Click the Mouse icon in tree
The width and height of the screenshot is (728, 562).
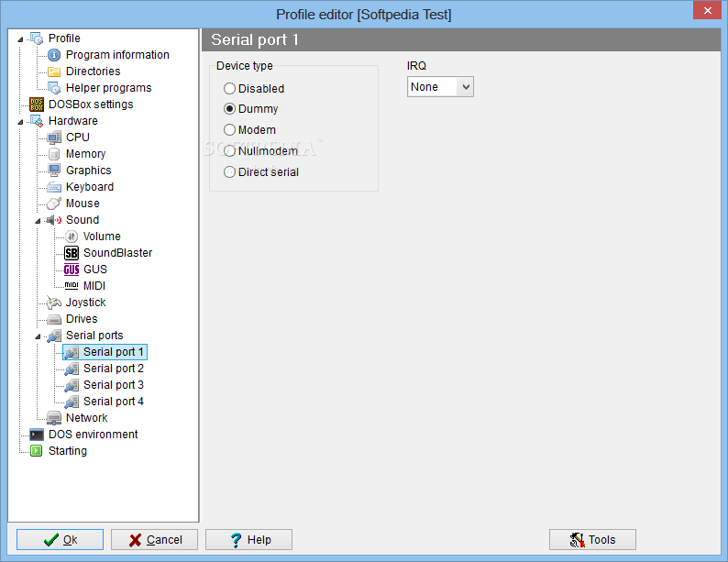(x=54, y=204)
